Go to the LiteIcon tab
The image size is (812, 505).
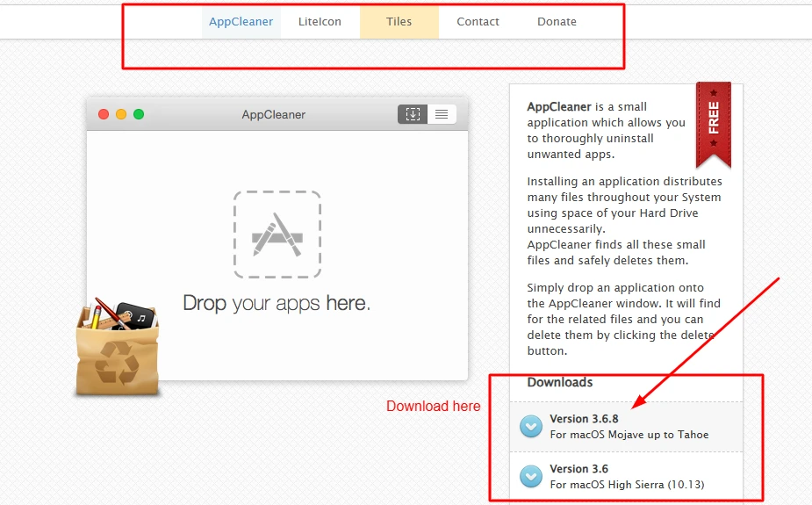(320, 21)
